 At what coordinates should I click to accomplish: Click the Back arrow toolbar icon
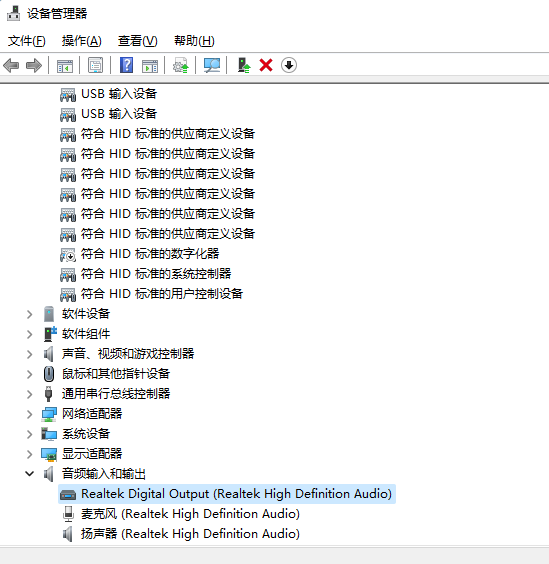(11, 66)
